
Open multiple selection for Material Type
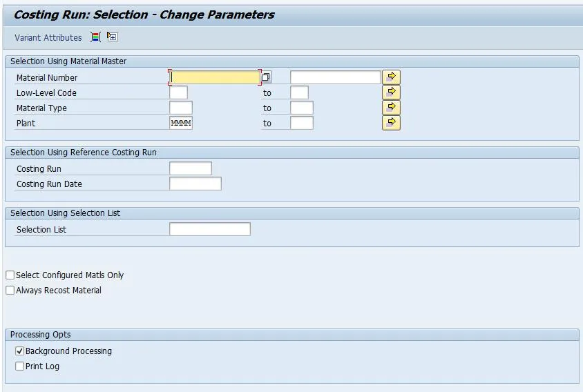[x=391, y=108]
